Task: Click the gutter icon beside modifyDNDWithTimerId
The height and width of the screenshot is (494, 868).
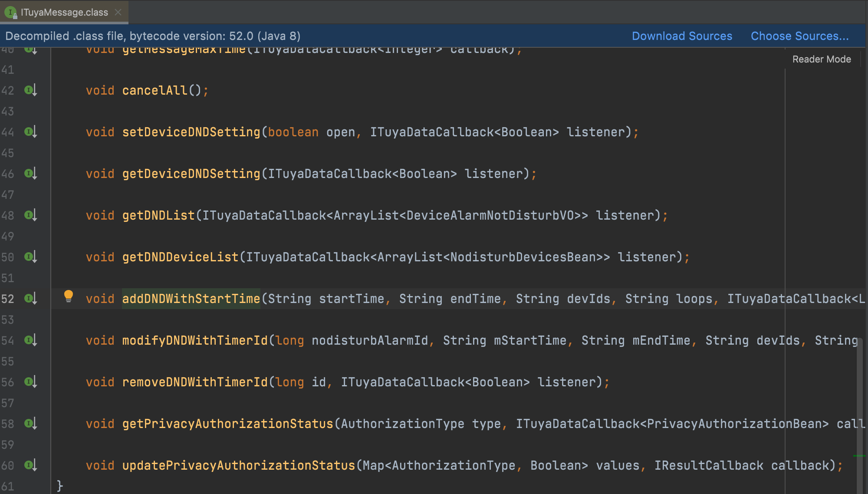Action: pyautogui.click(x=30, y=340)
